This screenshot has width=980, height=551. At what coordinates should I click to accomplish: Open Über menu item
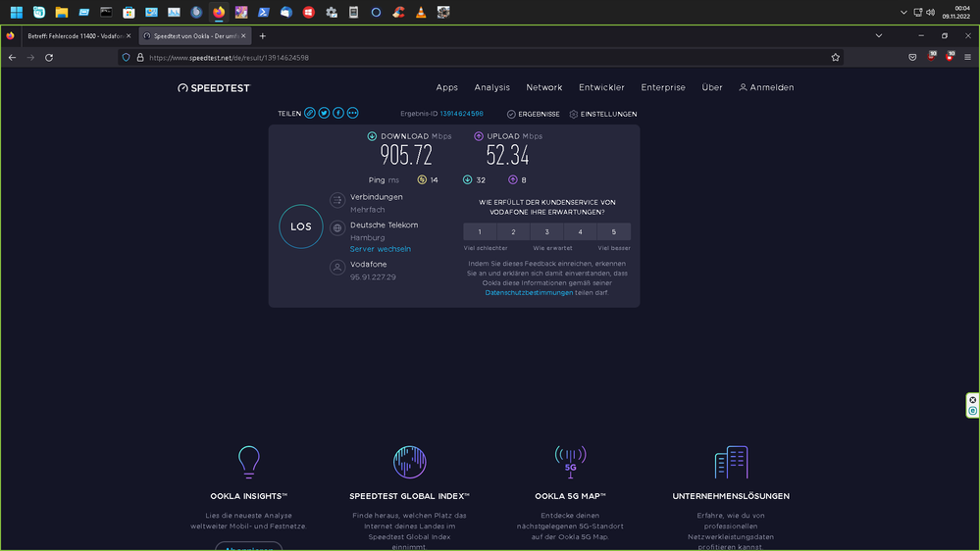[712, 87]
